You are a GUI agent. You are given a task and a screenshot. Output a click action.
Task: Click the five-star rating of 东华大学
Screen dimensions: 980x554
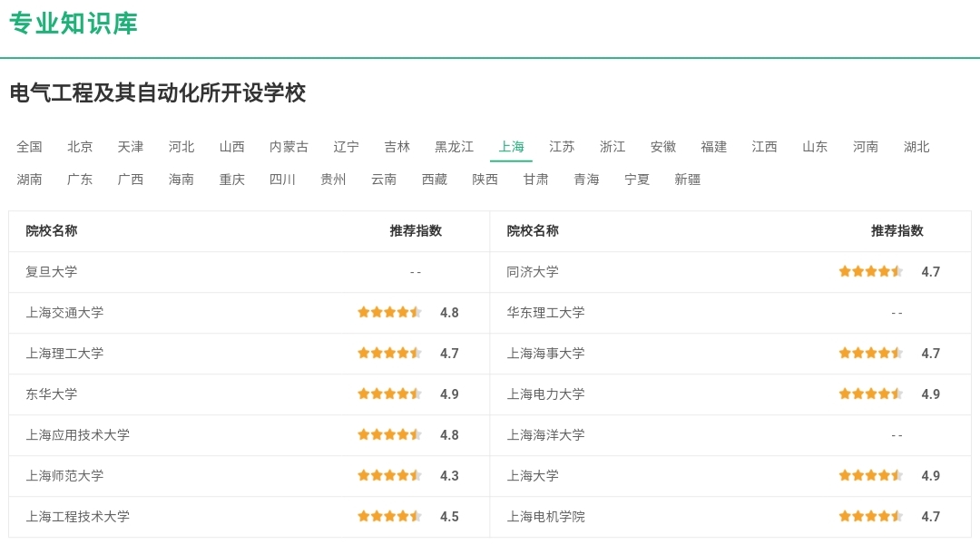pos(390,394)
